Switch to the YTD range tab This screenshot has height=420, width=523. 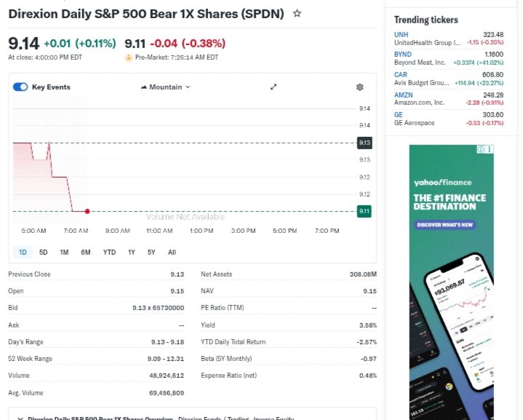[109, 253]
